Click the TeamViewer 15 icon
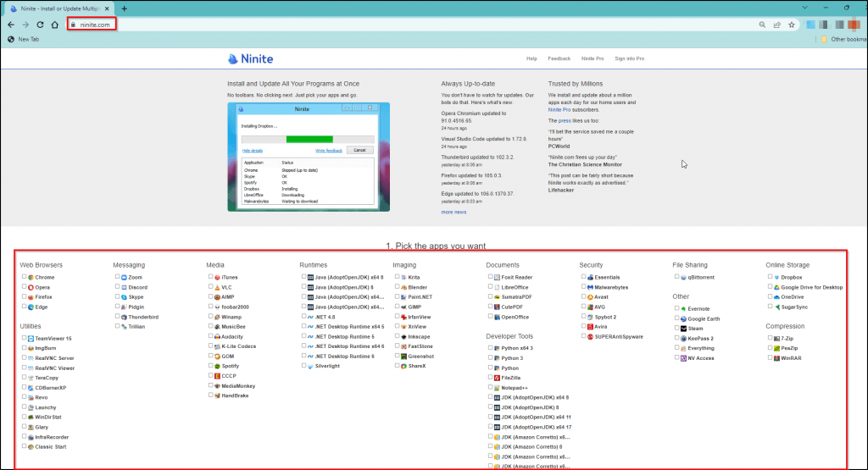Image resolution: width=868 pixels, height=470 pixels. 31,339
